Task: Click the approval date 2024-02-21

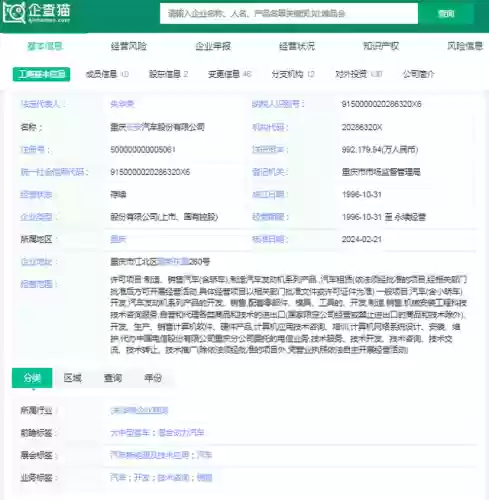Action: pyautogui.click(x=362, y=239)
